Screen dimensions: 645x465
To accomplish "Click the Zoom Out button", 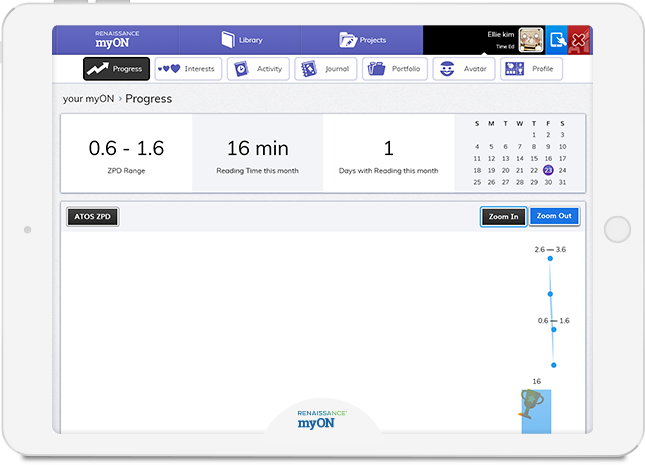I will tap(554, 216).
